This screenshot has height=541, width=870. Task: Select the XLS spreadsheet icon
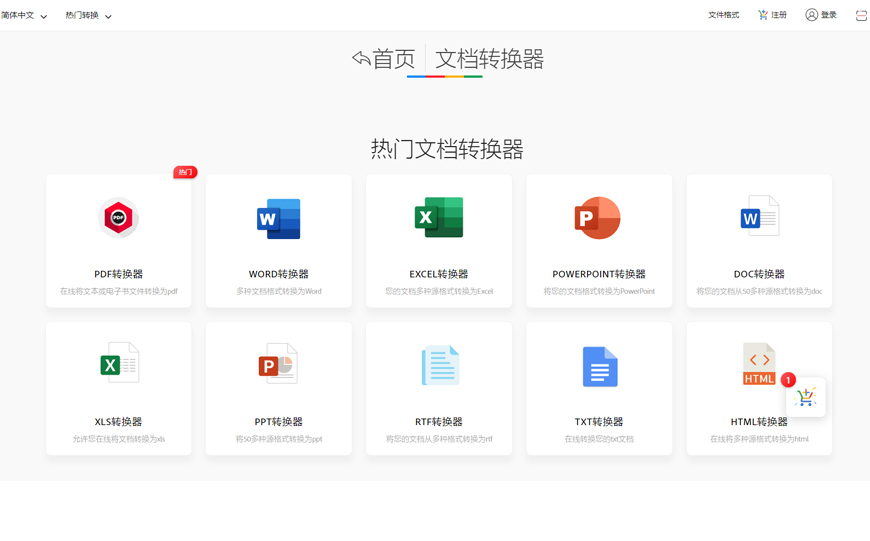[119, 363]
